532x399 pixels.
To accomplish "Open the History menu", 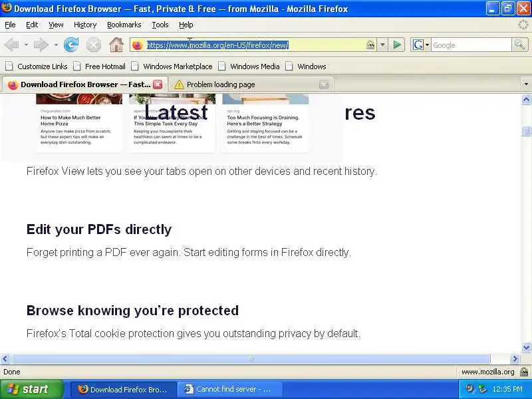I will 85,25.
